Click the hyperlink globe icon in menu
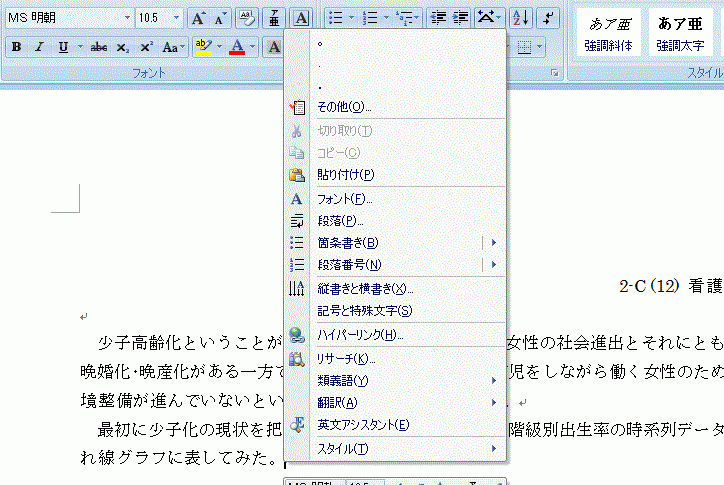This screenshot has width=724, height=485. (296, 335)
